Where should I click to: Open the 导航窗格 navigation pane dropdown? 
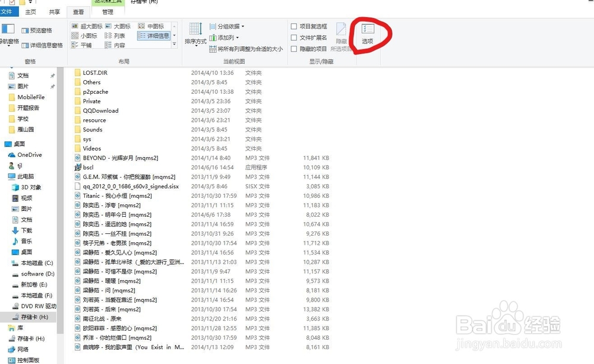[8, 34]
